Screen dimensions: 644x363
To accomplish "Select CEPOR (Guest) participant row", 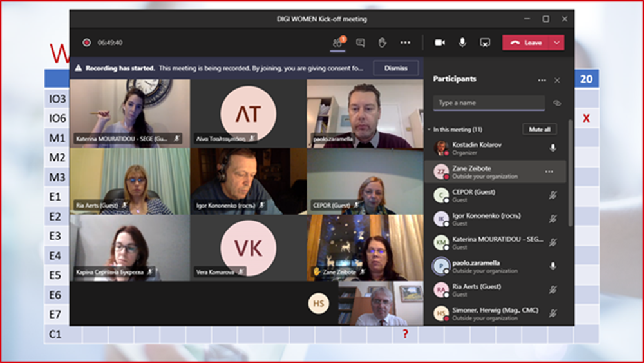I will point(495,195).
